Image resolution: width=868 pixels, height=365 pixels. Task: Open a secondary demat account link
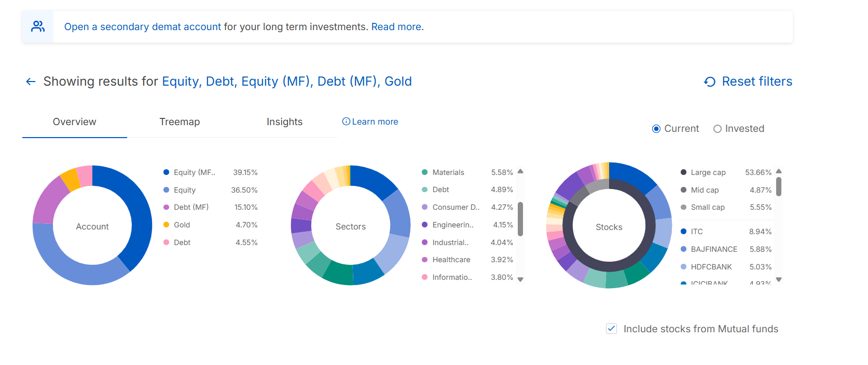143,27
